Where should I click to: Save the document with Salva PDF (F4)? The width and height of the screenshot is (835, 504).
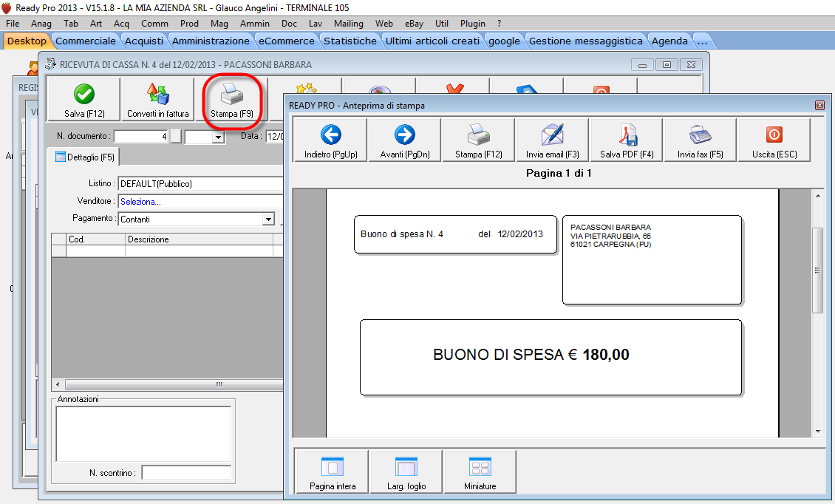627,140
